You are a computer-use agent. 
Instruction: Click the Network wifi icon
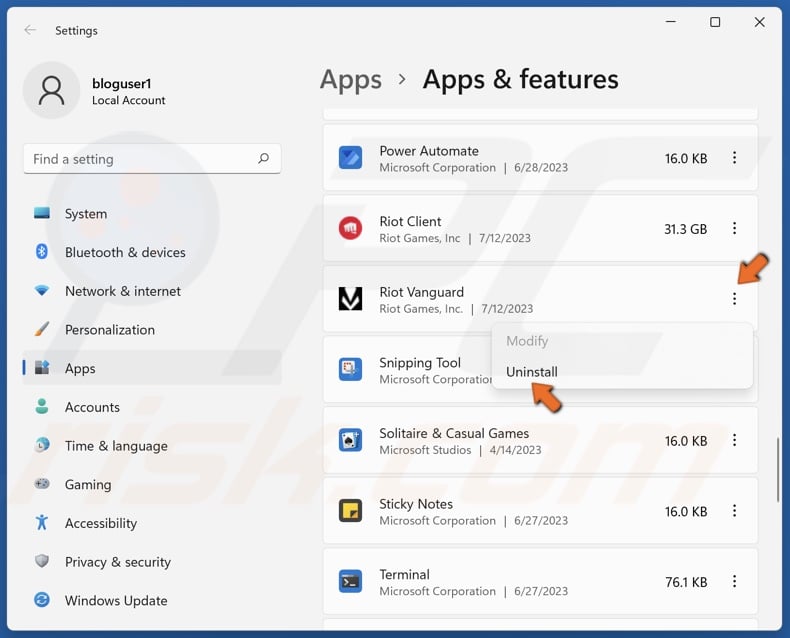click(x=42, y=290)
